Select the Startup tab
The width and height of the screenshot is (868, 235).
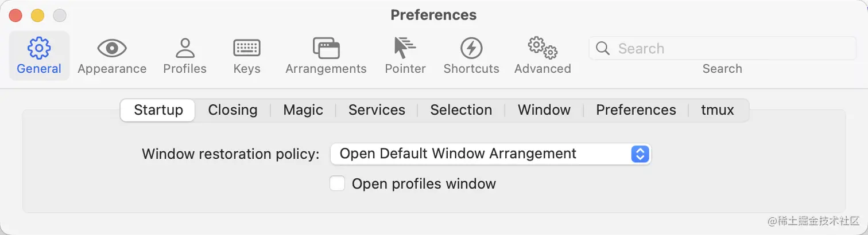click(x=158, y=110)
